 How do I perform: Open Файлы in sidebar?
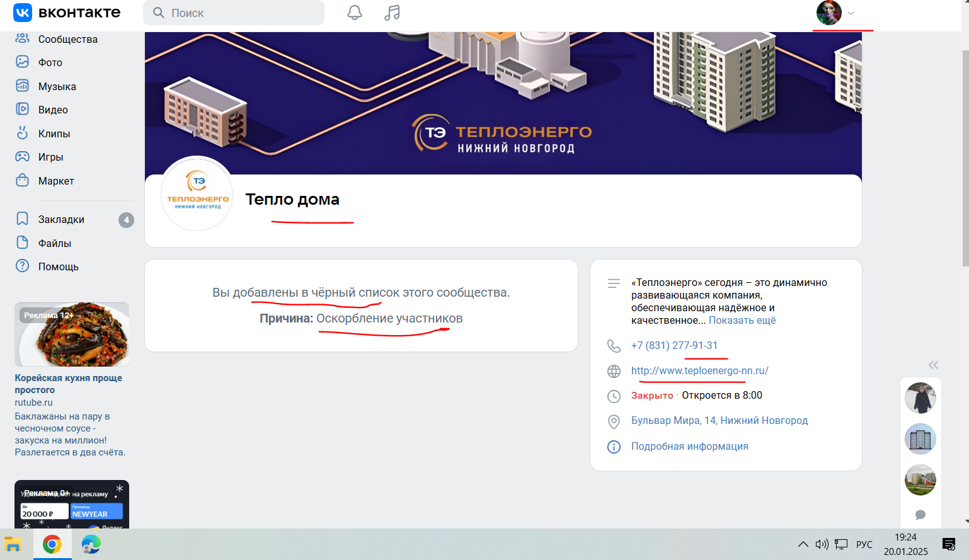click(55, 243)
